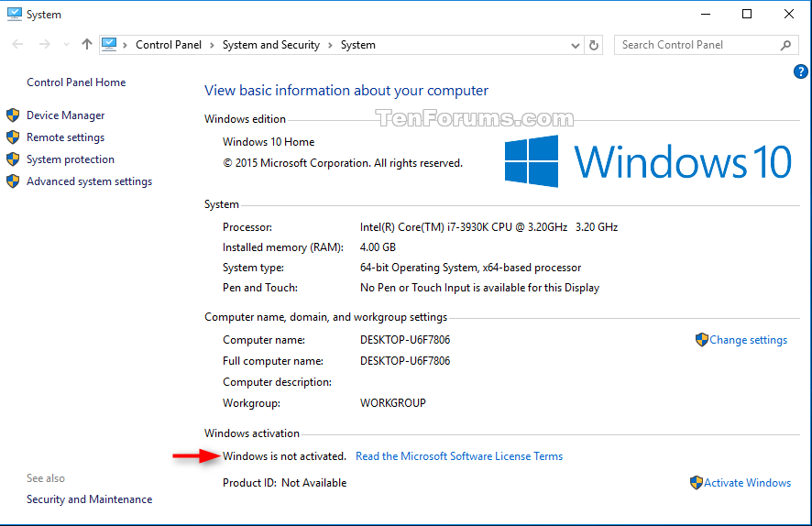Open the recent locations dropdown arrow

66,45
